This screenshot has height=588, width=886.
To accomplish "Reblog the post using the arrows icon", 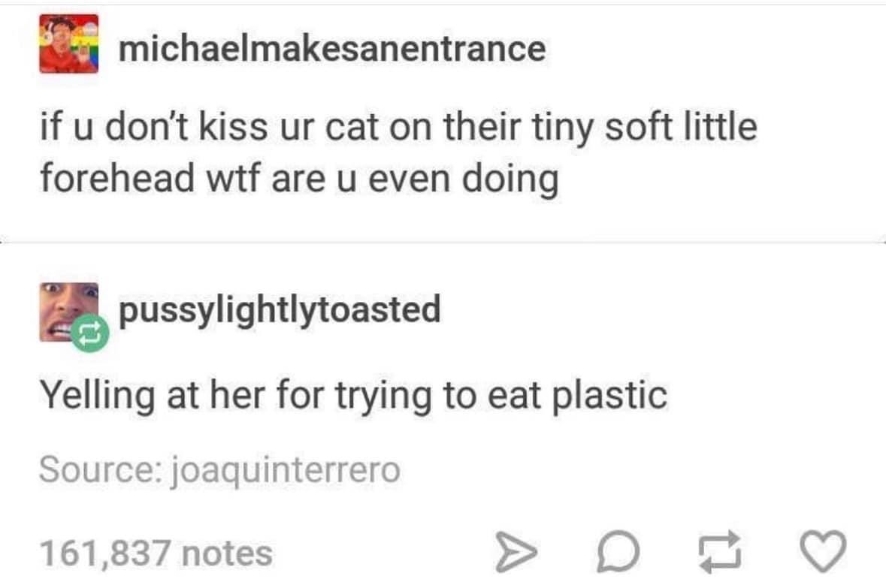I will (x=720, y=552).
